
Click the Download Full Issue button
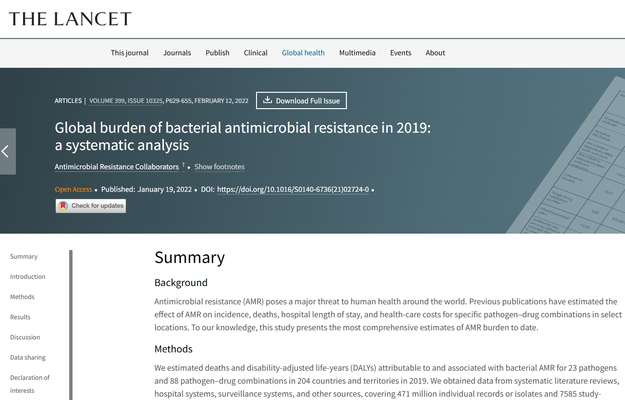click(x=301, y=101)
